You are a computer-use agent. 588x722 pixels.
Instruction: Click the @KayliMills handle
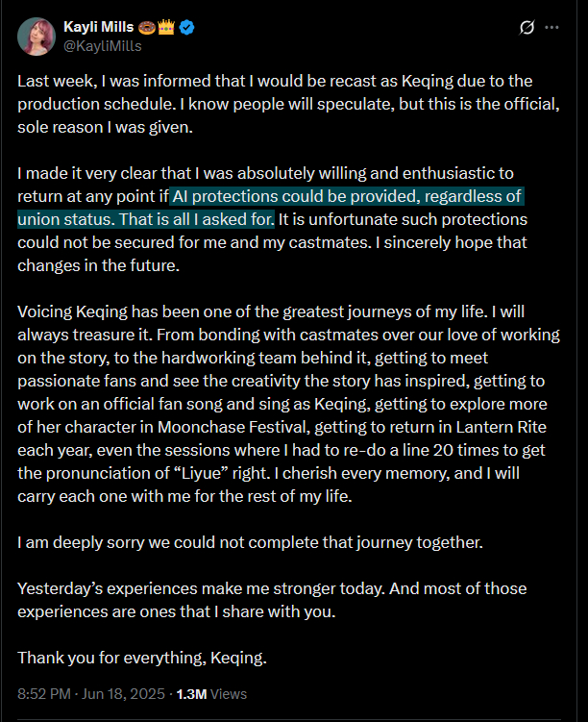click(103, 45)
